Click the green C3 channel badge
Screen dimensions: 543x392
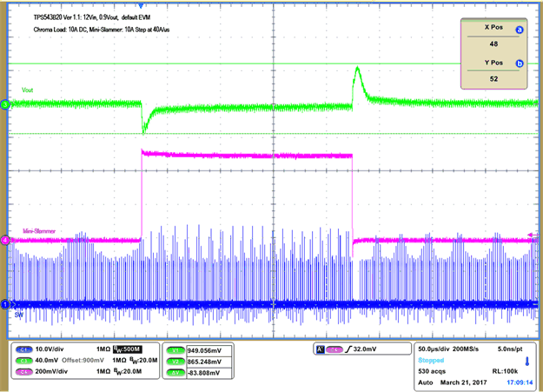coord(24,361)
